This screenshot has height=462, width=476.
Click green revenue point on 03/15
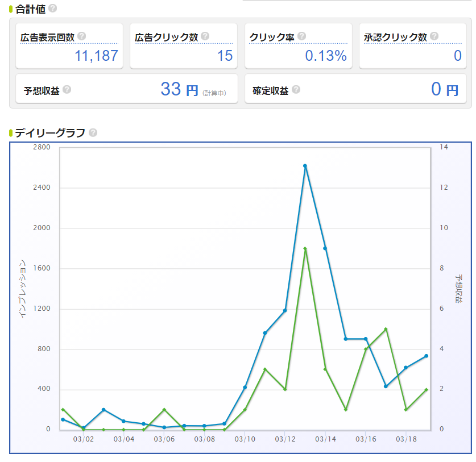click(x=346, y=410)
